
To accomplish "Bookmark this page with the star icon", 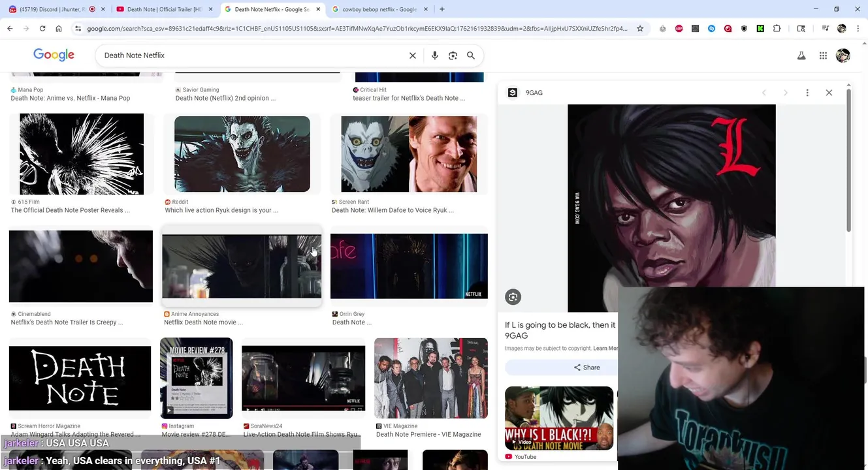I will click(640, 29).
